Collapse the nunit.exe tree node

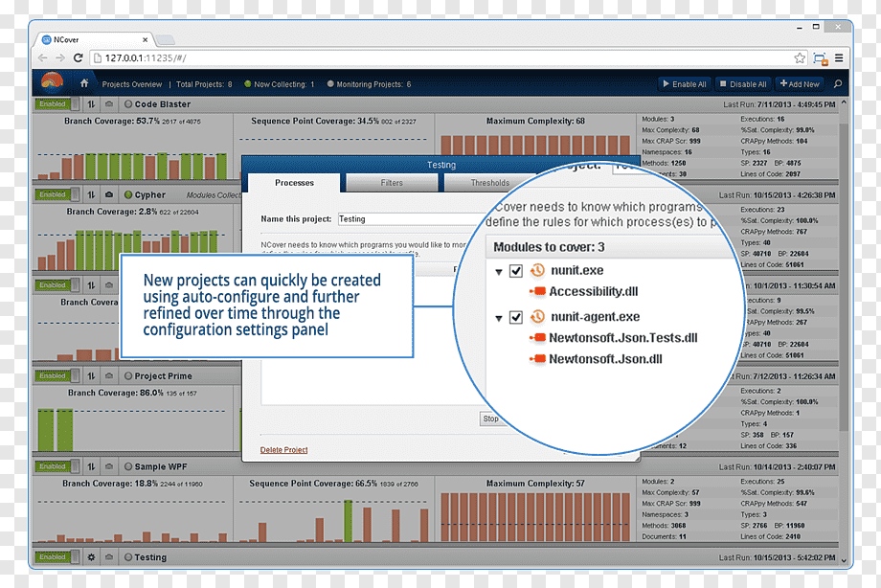498,272
